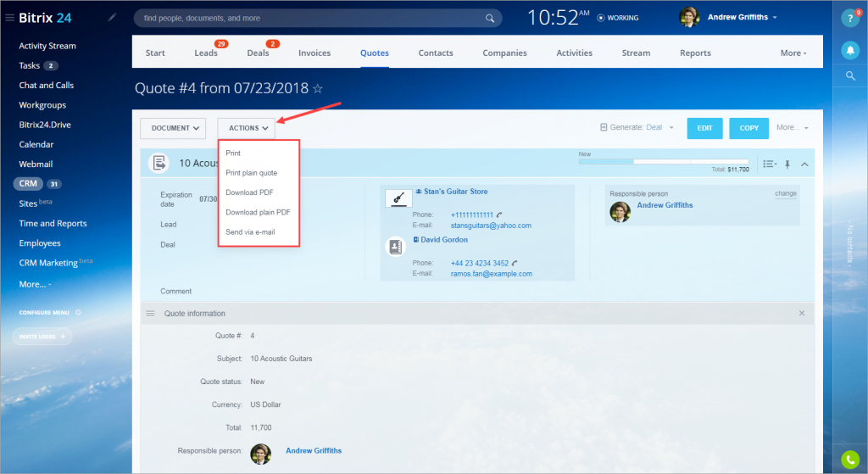The image size is (868, 474).
Task: Open CRM Marketing in sidebar
Action: tap(48, 263)
